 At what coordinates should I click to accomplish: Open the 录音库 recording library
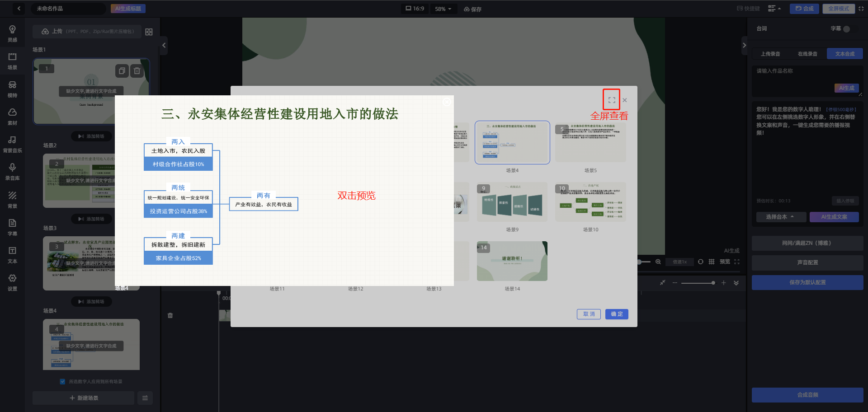[x=12, y=172]
